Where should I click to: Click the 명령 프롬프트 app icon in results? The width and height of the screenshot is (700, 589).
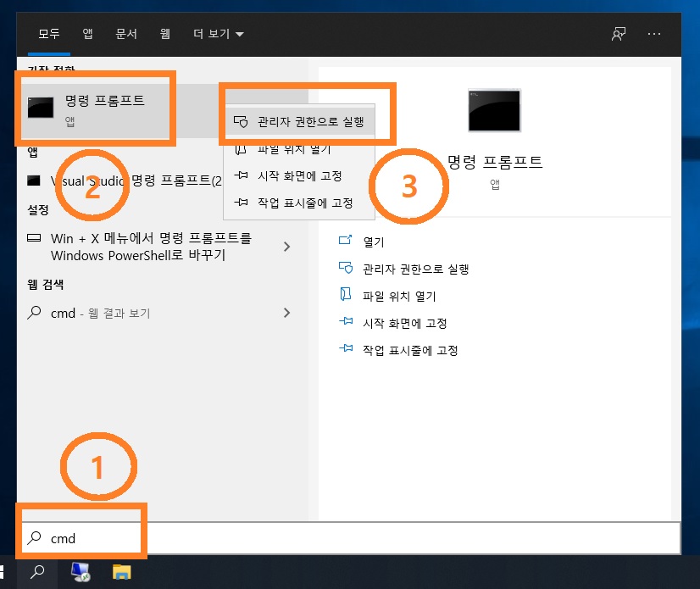(40, 108)
